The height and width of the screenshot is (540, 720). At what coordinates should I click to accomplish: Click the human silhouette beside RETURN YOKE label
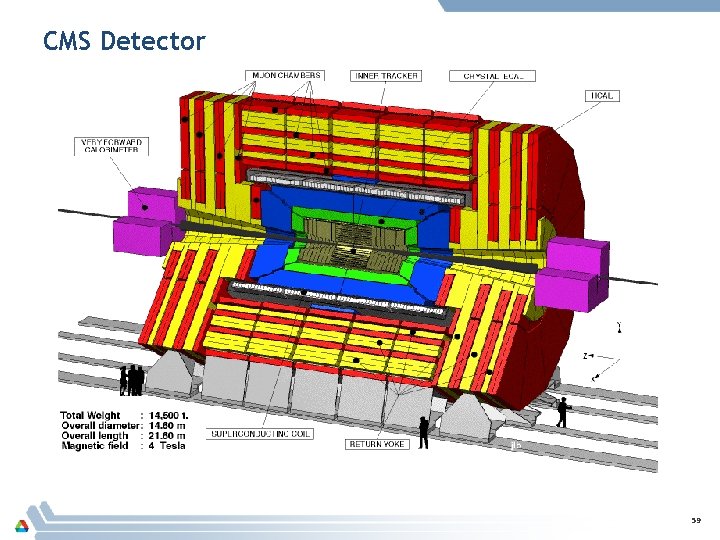[423, 433]
